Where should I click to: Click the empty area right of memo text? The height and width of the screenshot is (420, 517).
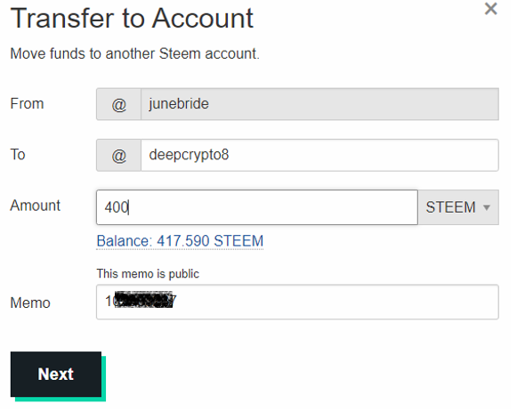tap(336, 302)
